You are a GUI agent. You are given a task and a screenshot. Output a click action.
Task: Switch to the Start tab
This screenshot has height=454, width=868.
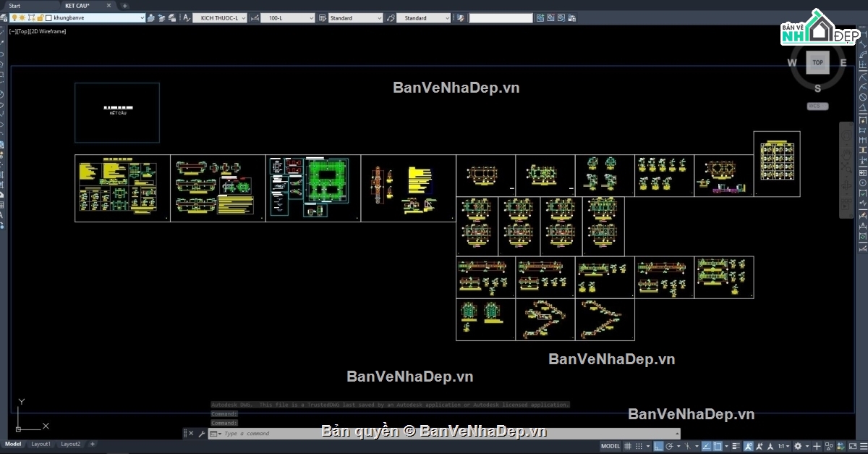tap(14, 5)
